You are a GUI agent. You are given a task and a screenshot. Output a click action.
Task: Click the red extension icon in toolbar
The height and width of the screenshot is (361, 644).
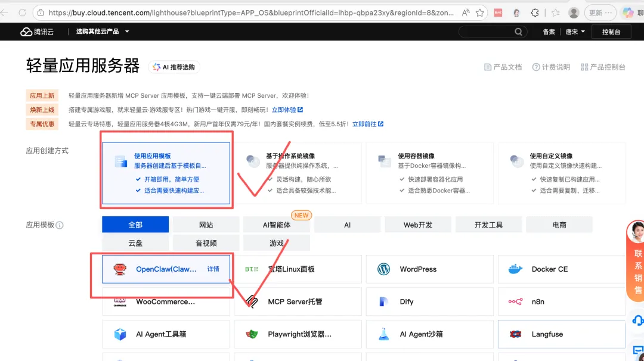(498, 13)
